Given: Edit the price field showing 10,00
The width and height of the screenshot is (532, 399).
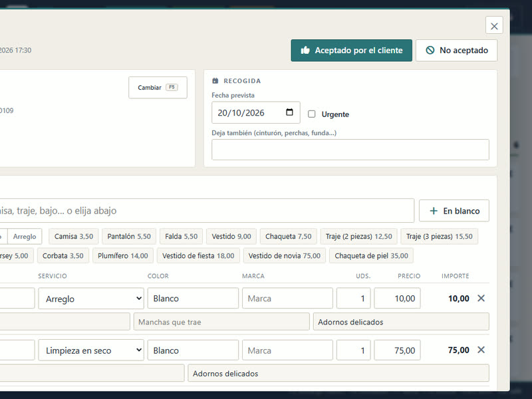Looking at the screenshot, I should (397, 298).
